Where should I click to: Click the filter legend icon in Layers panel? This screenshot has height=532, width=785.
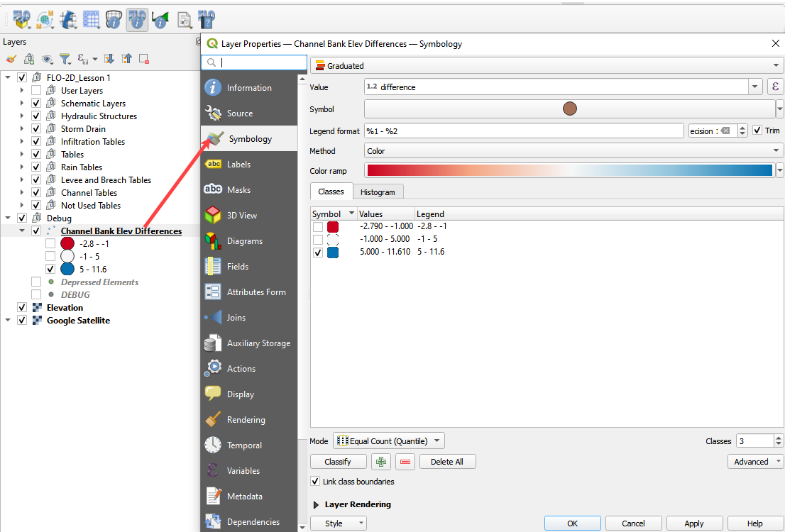(x=65, y=59)
